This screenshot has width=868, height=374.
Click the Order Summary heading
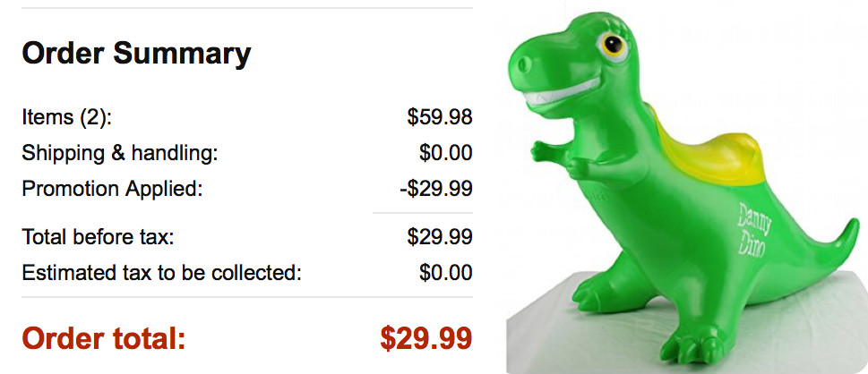click(136, 54)
